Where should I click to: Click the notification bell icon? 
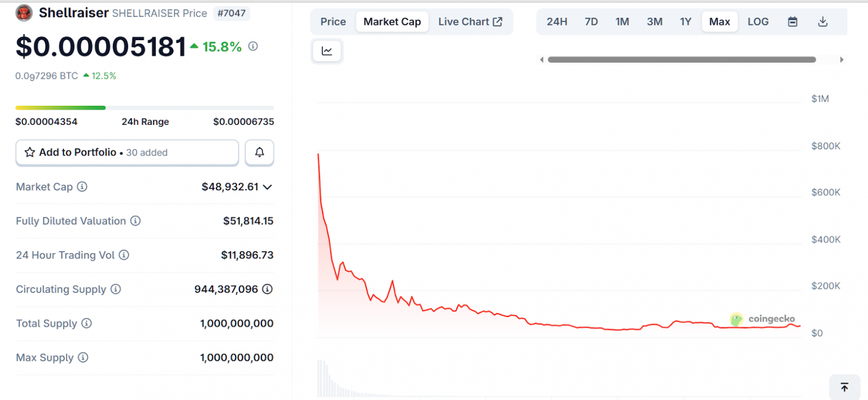[259, 153]
